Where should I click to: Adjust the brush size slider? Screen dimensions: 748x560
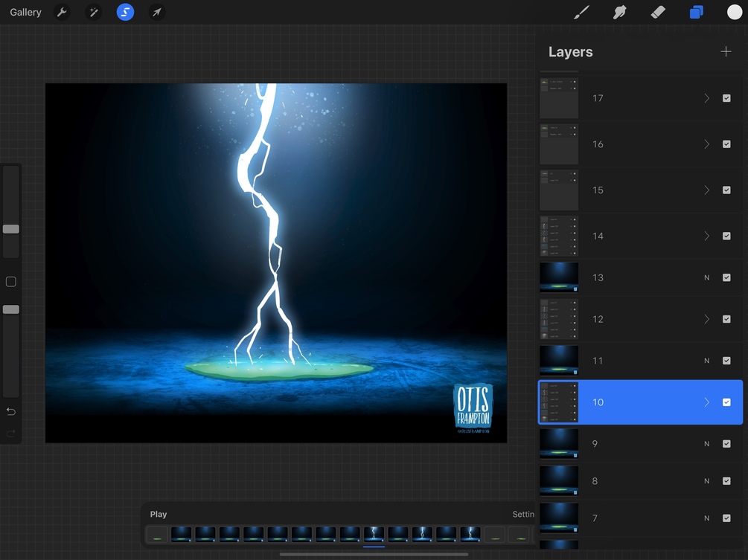click(11, 229)
